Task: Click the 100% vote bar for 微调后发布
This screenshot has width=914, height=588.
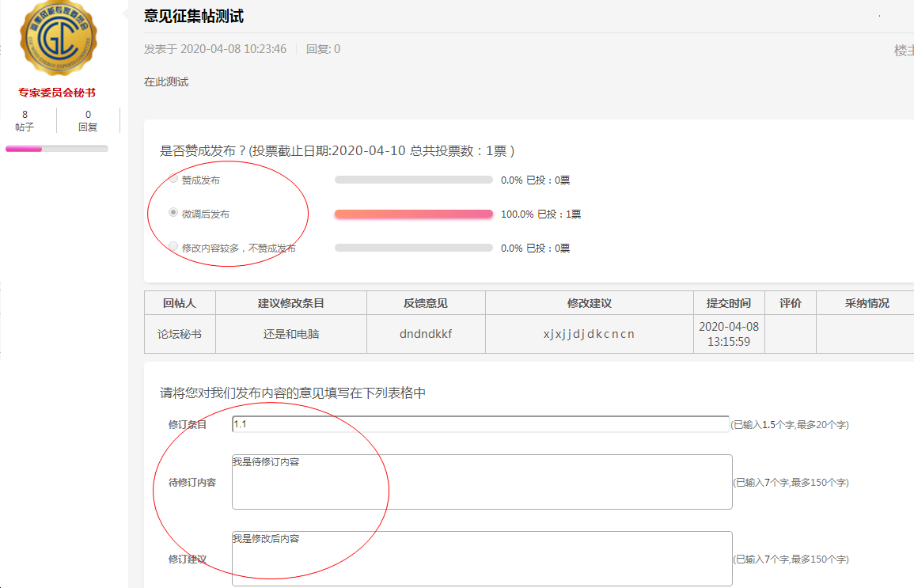Action: (x=413, y=214)
